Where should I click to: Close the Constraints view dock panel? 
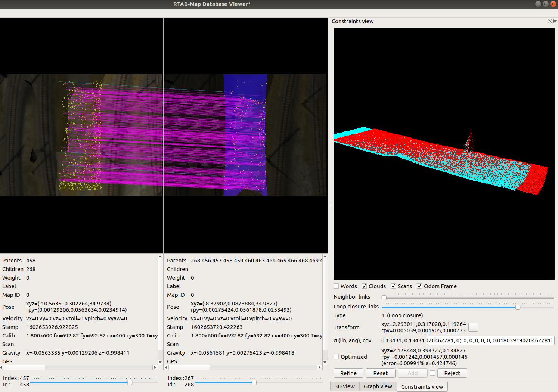click(x=555, y=21)
